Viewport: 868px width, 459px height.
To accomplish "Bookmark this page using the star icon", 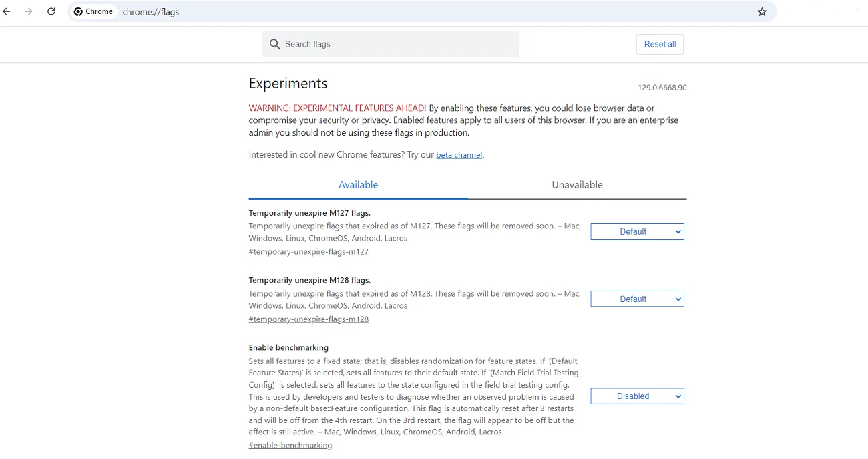I will [762, 11].
